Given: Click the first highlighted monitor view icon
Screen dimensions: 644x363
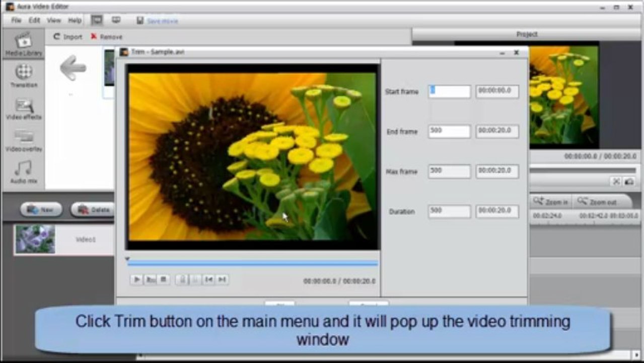Looking at the screenshot, I should [x=97, y=20].
